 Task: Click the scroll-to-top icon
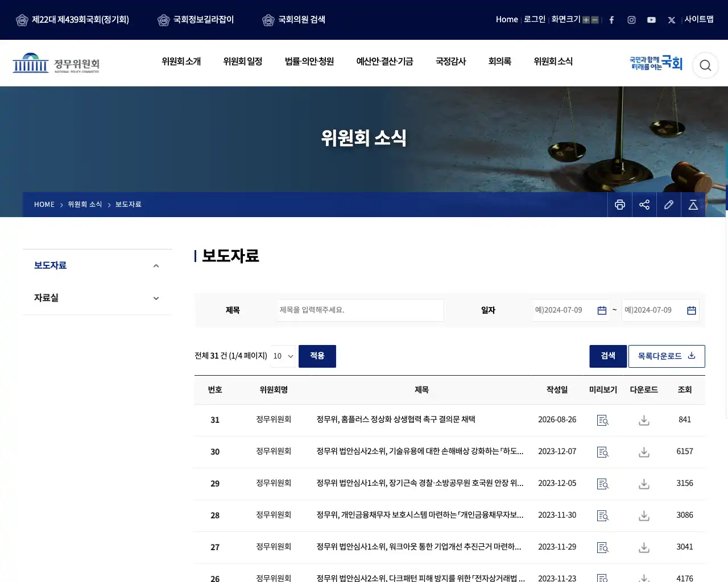click(x=693, y=205)
